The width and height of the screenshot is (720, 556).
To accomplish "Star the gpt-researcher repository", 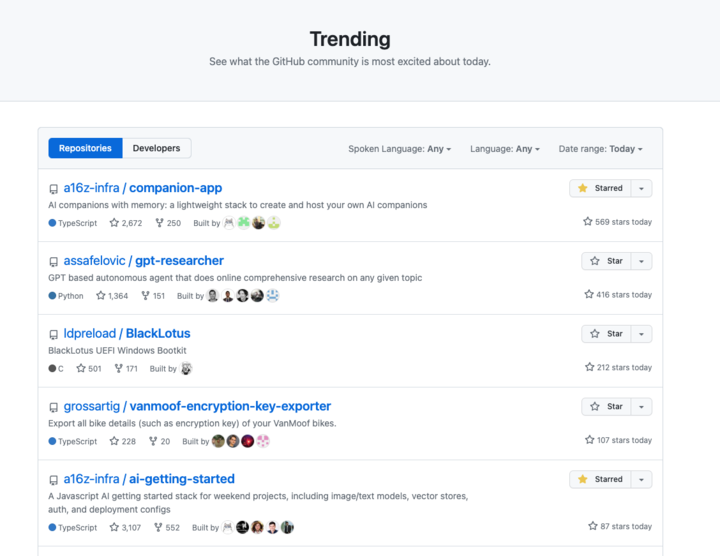I will coord(606,261).
